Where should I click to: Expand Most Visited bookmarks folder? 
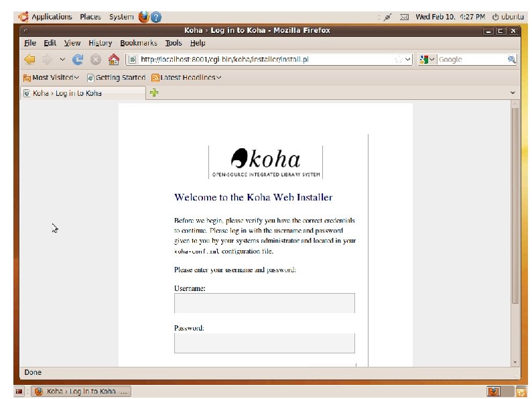pos(51,78)
